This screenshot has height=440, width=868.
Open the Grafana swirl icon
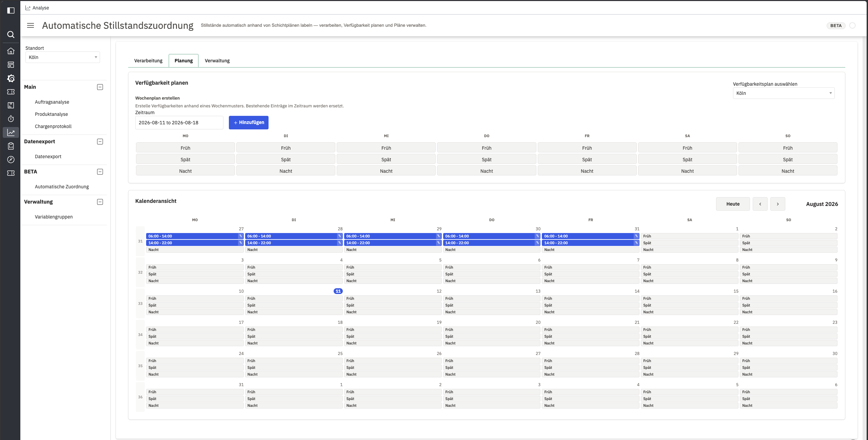pyautogui.click(x=11, y=78)
